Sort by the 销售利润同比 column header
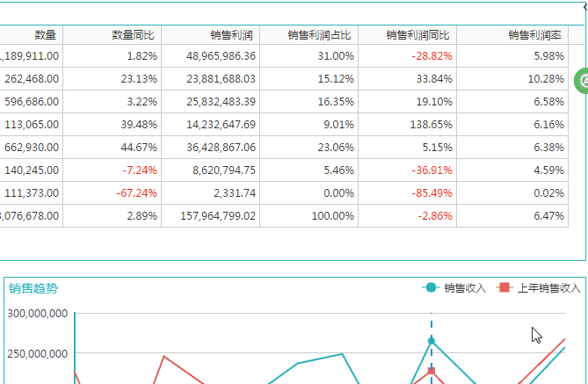 click(418, 35)
